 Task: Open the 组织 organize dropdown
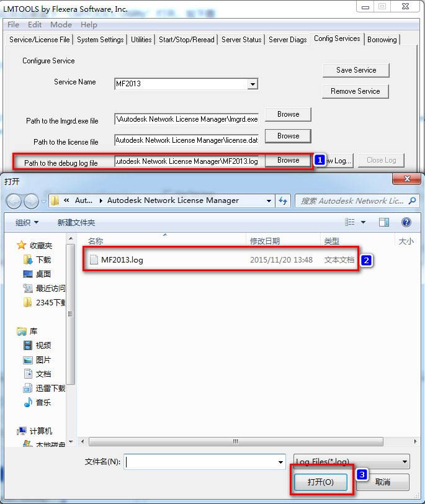click(x=27, y=222)
